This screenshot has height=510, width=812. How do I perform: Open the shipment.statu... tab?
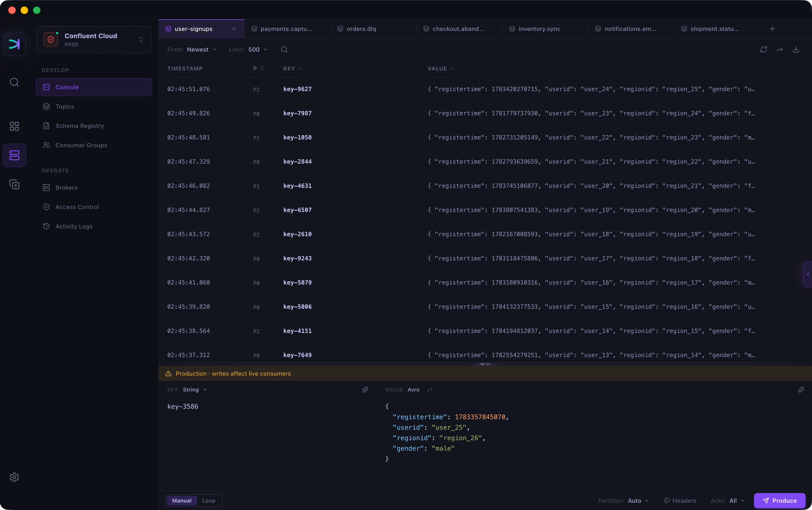pos(717,29)
